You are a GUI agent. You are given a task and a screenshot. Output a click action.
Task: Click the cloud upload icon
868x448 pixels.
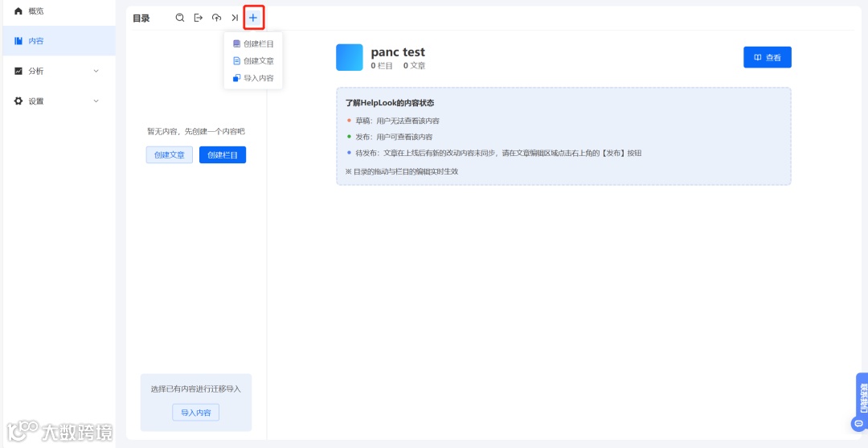point(216,18)
